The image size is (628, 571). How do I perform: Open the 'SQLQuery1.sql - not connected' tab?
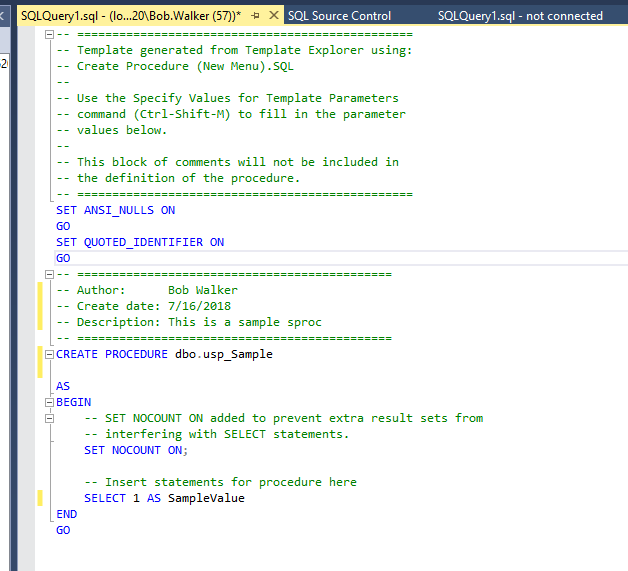coord(520,16)
